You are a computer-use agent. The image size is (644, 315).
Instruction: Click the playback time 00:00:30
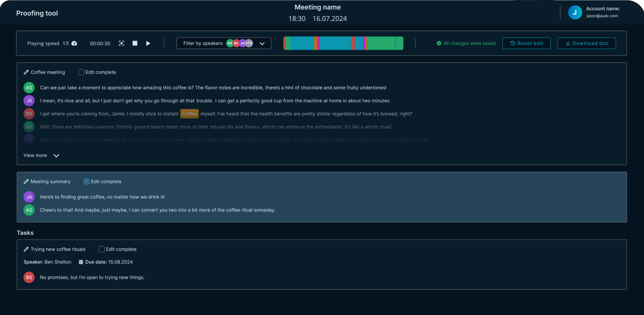click(100, 44)
